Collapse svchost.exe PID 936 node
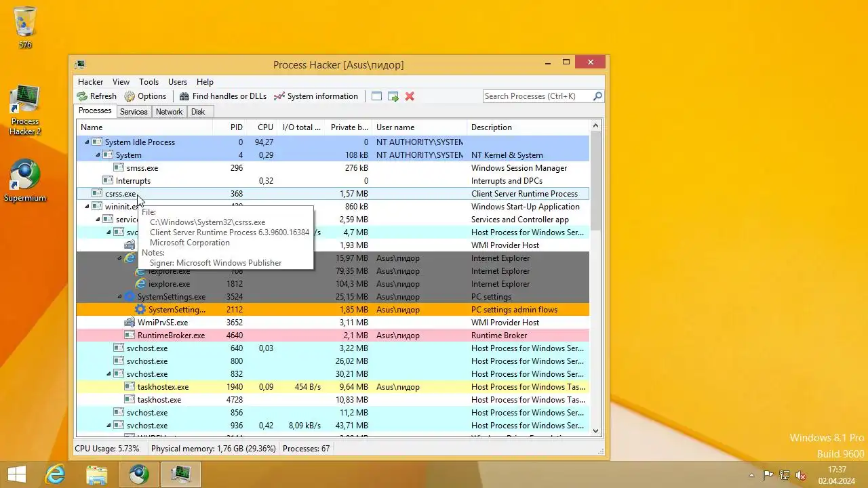This screenshot has height=488, width=868. [108, 426]
